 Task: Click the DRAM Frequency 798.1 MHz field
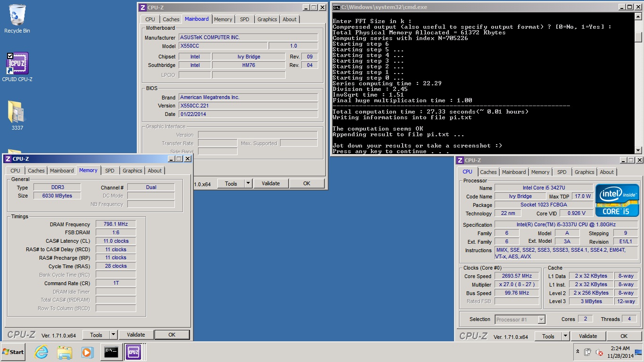(116, 224)
